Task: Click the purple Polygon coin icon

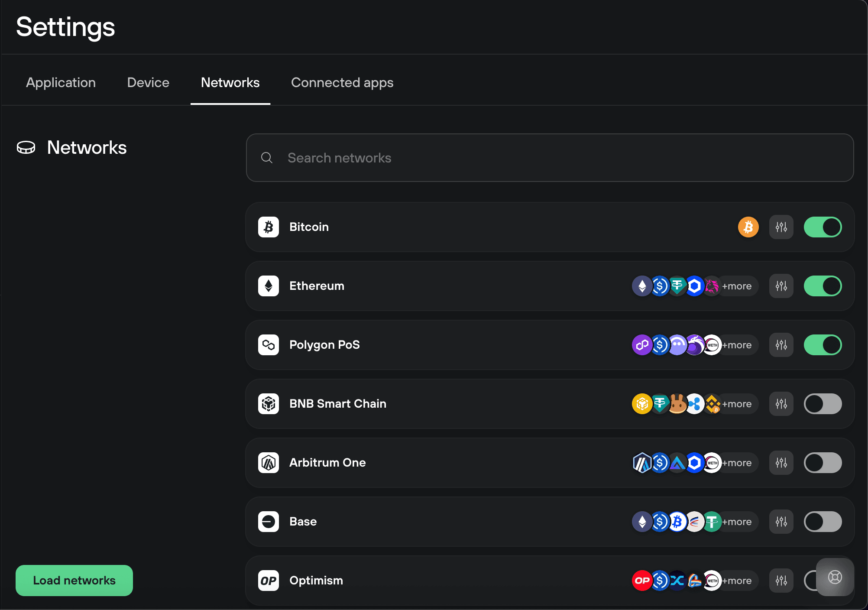Action: (x=642, y=345)
